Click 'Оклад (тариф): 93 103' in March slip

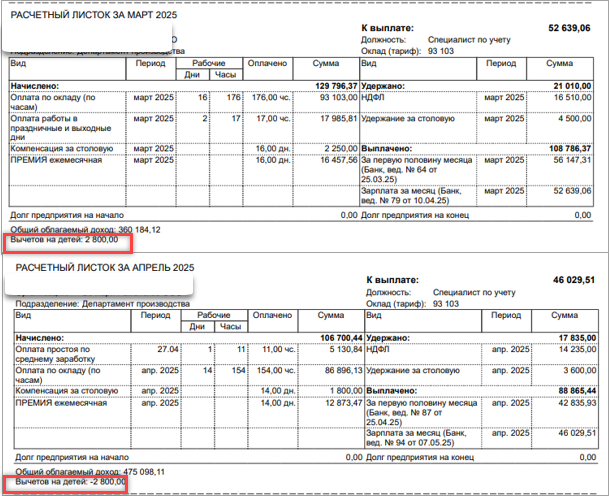[407, 51]
